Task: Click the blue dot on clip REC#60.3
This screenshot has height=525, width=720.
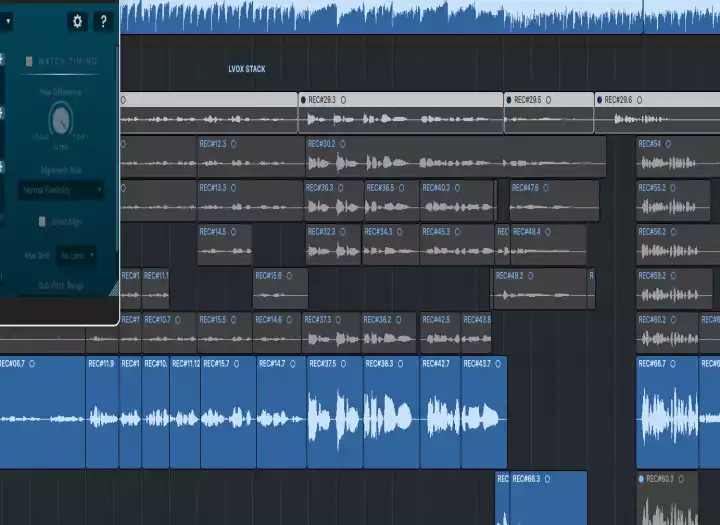Action: (x=641, y=479)
